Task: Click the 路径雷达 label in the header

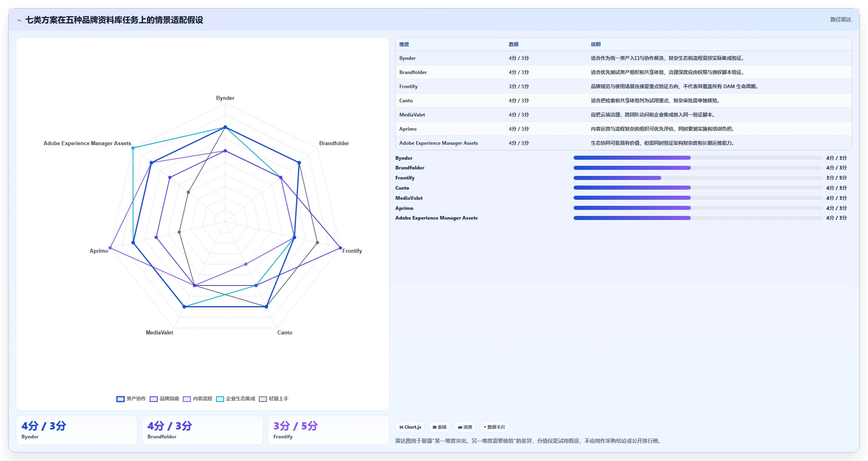Action: tap(840, 19)
